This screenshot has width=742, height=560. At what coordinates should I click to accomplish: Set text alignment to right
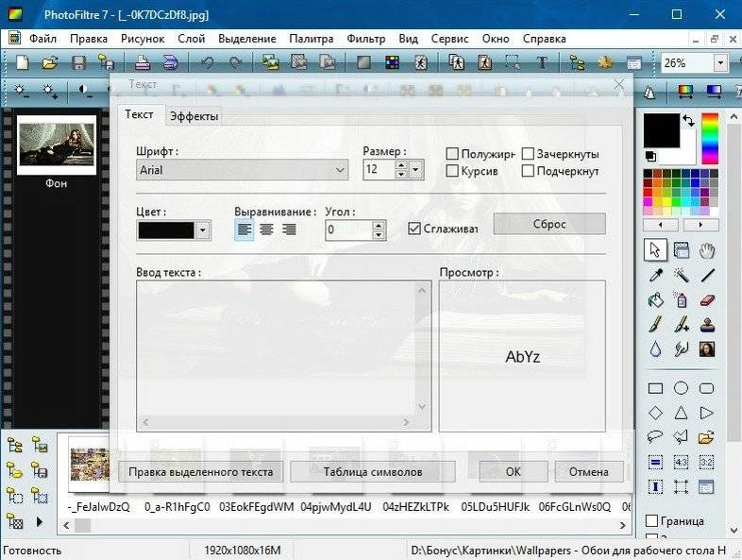[x=289, y=229]
